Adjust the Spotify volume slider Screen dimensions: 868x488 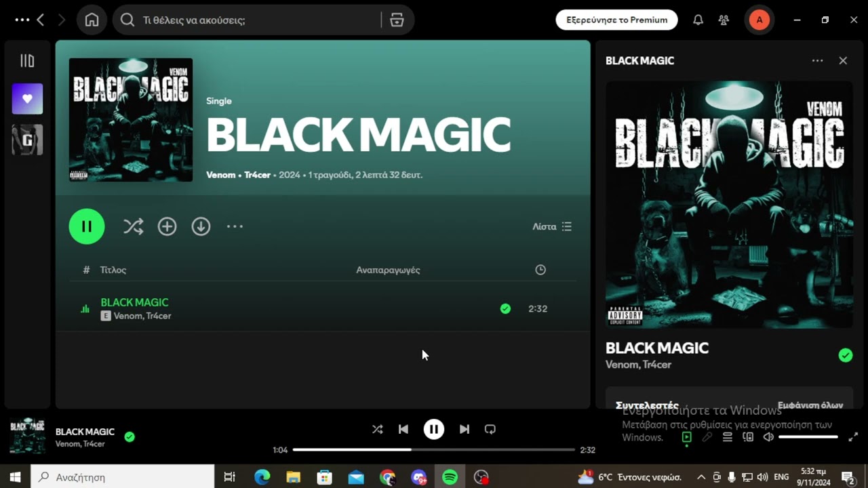tap(808, 437)
